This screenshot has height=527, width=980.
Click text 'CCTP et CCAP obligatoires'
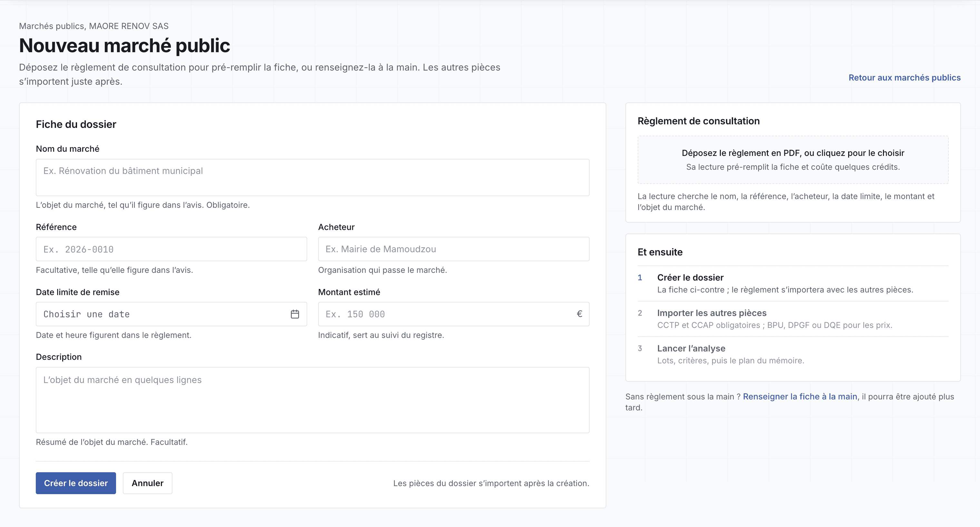[x=708, y=325]
